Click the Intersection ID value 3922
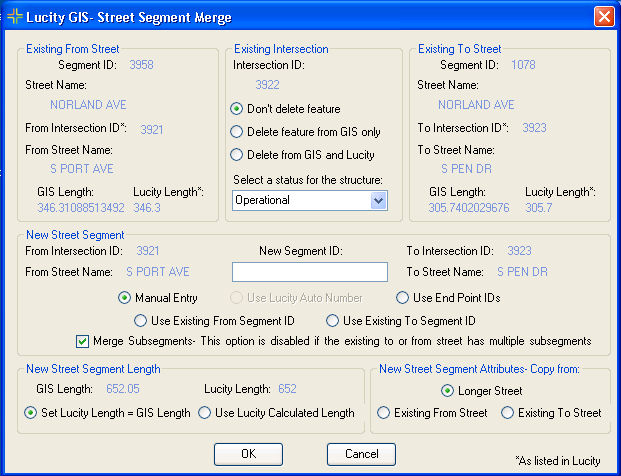 pos(267,85)
